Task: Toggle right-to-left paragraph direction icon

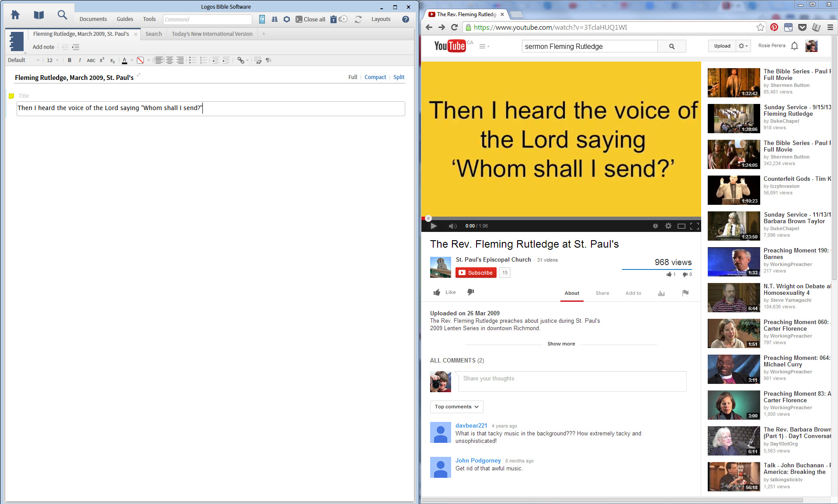Action: (x=268, y=60)
